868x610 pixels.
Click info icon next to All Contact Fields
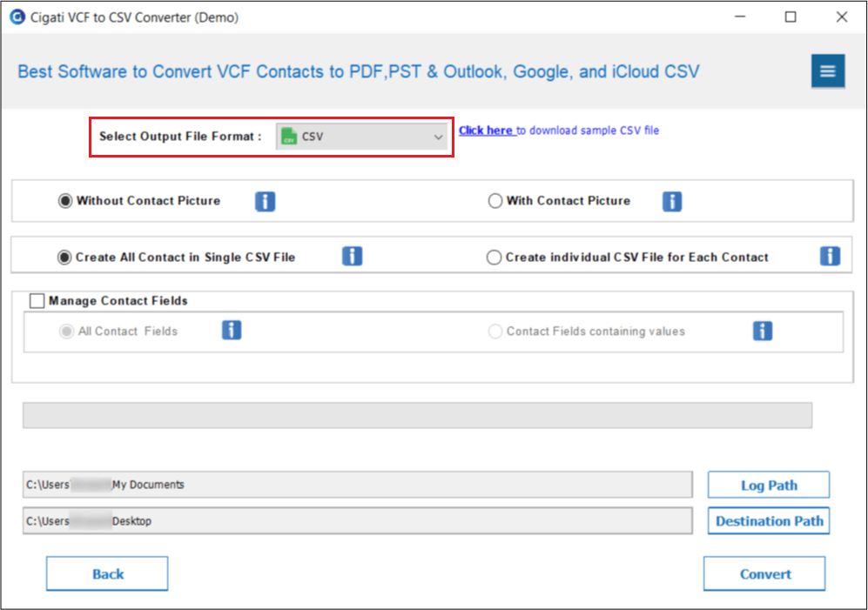tap(232, 331)
